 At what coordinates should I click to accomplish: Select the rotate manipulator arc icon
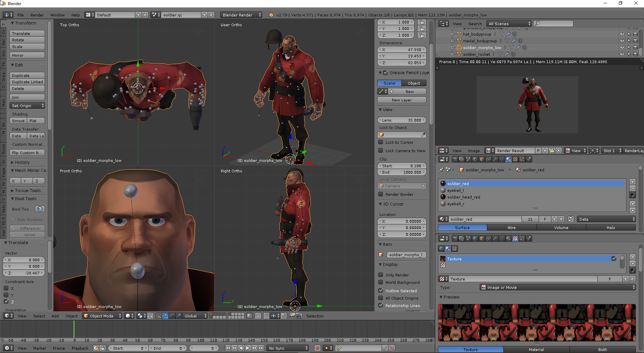tap(172, 316)
